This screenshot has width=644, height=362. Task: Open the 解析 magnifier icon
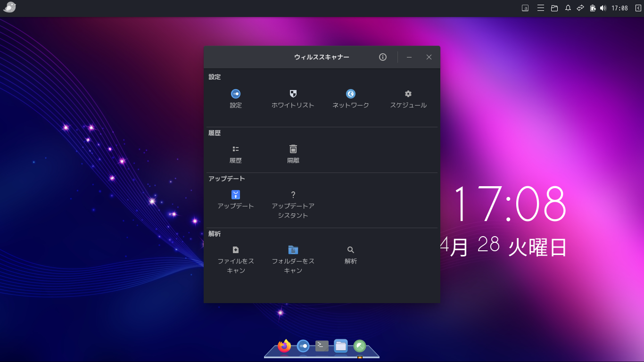(x=351, y=250)
